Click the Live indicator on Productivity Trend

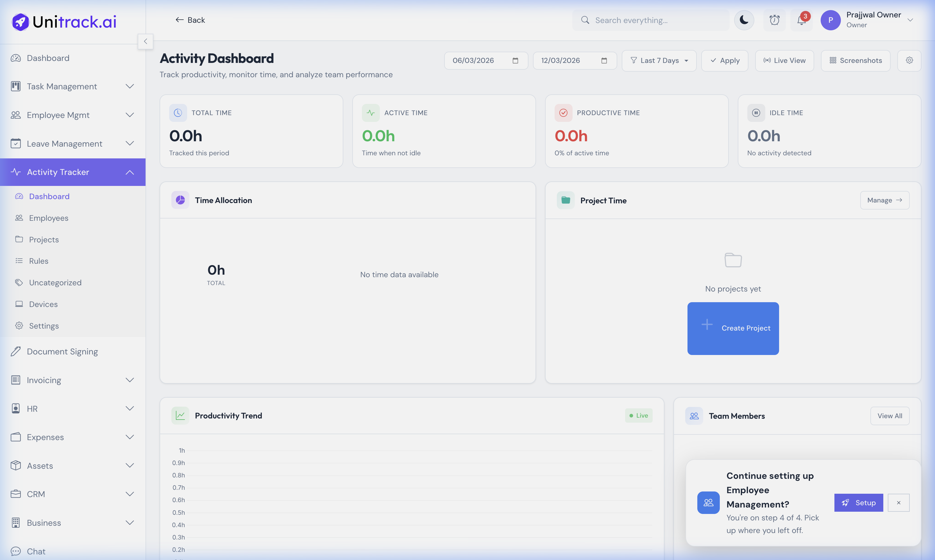[639, 415]
